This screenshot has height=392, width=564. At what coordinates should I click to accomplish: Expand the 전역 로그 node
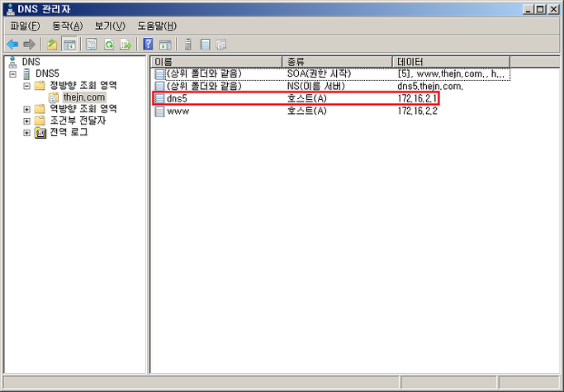[x=26, y=133]
